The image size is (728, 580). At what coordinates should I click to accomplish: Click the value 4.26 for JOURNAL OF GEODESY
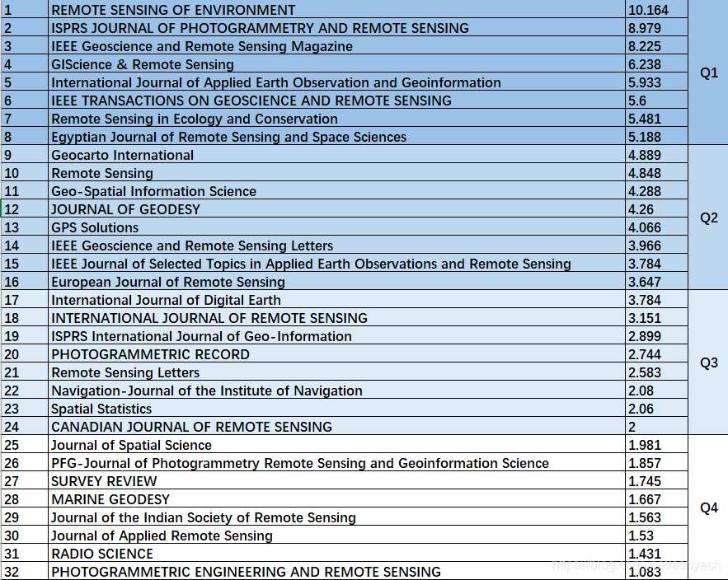(x=656, y=208)
